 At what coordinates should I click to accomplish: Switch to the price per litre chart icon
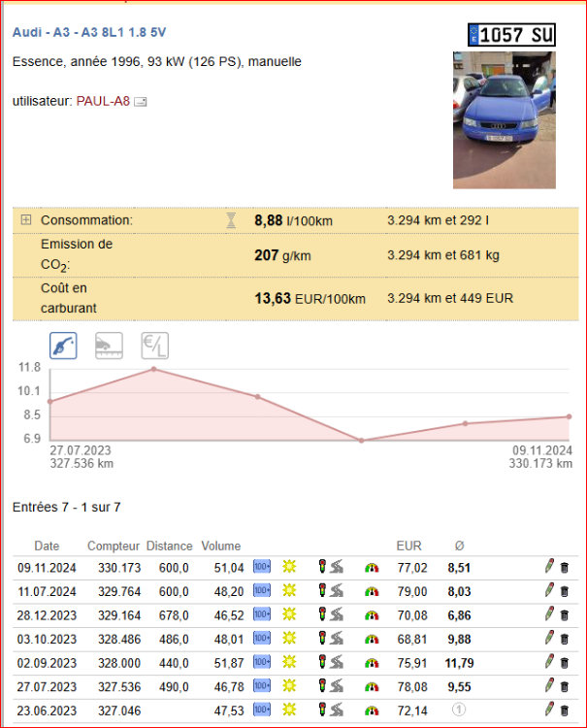tap(155, 346)
